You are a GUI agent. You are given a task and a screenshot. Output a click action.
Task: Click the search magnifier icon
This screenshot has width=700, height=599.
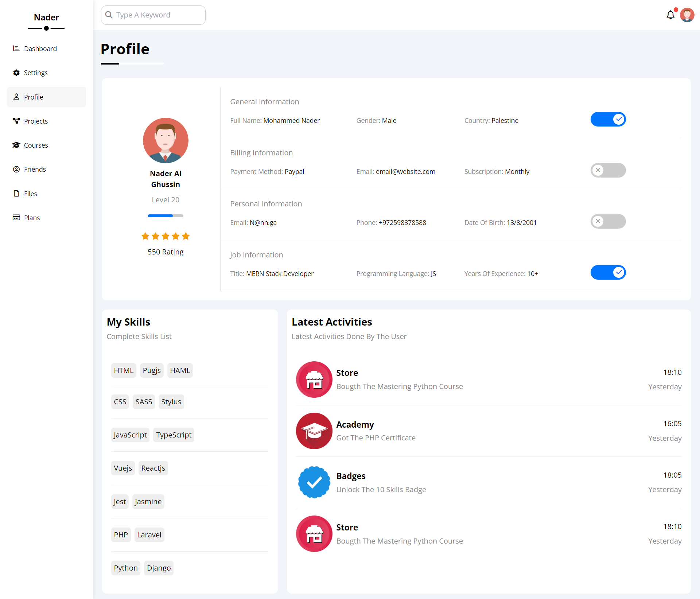(109, 15)
